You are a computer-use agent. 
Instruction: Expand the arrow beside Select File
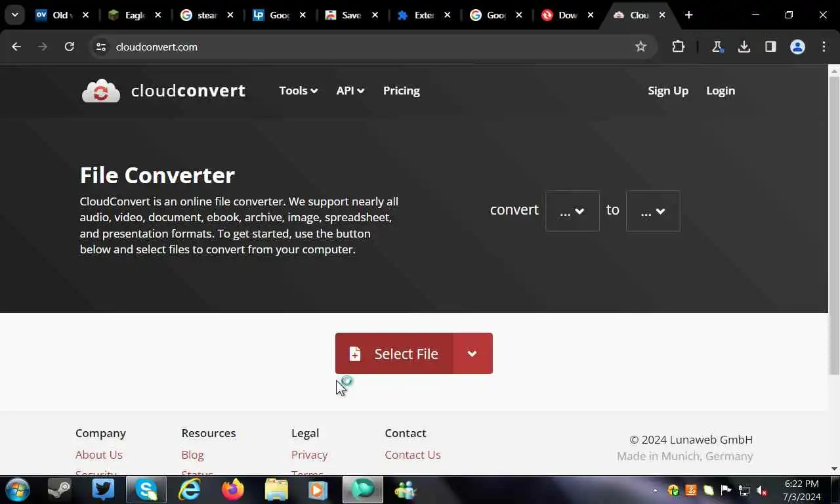coord(472,354)
